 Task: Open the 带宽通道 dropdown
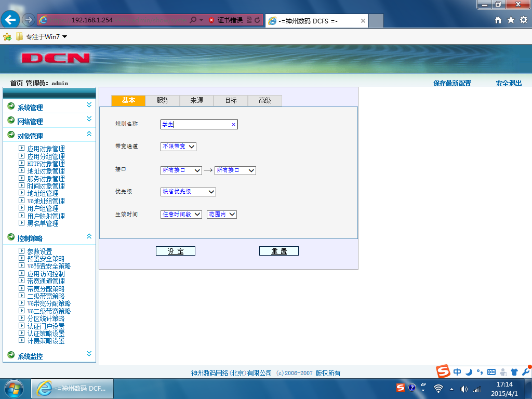[x=178, y=147]
